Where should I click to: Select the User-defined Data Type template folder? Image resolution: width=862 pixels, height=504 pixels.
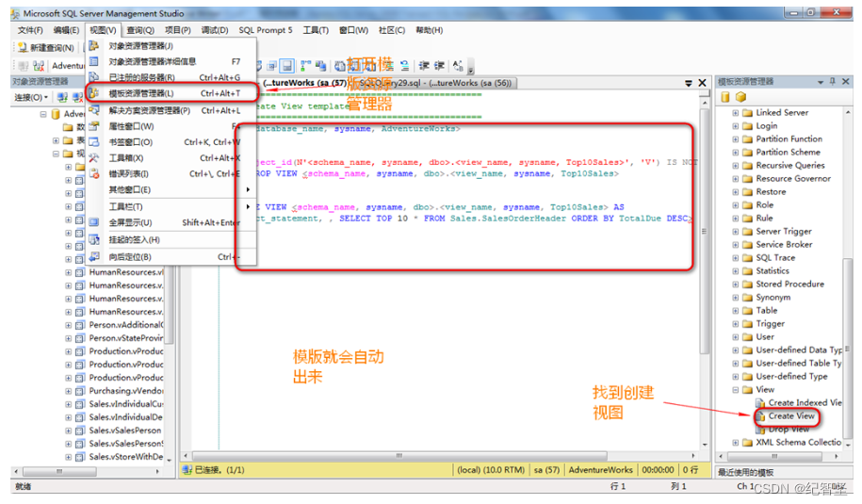[799, 350]
